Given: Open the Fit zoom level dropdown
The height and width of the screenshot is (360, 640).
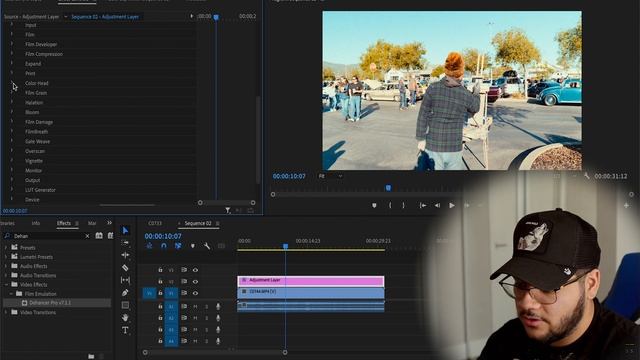Looking at the screenshot, I should point(331,176).
